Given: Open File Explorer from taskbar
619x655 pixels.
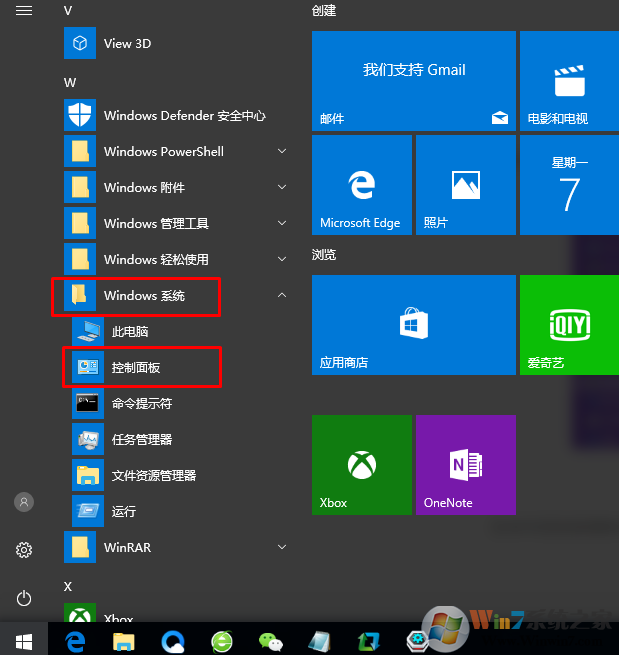Looking at the screenshot, I should [123, 639].
